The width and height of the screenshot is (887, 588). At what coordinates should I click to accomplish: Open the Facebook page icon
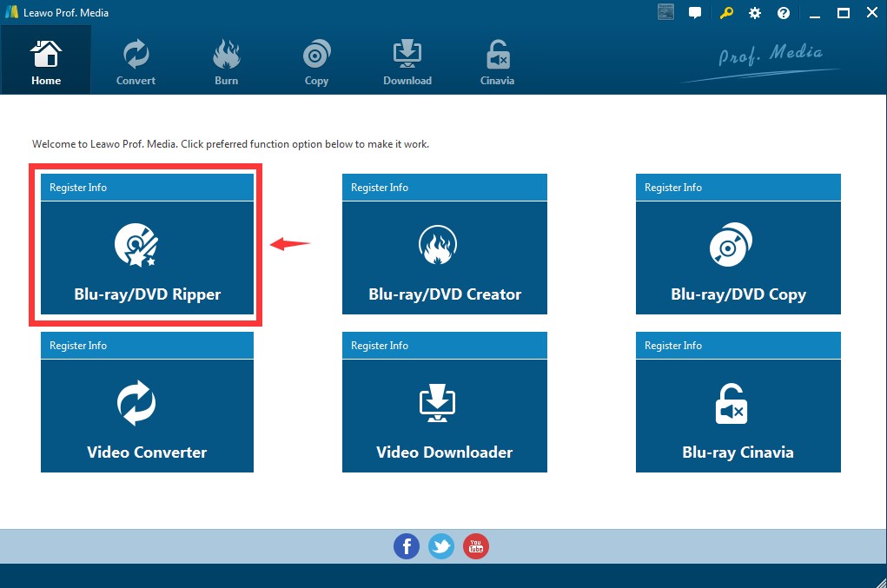click(x=407, y=546)
